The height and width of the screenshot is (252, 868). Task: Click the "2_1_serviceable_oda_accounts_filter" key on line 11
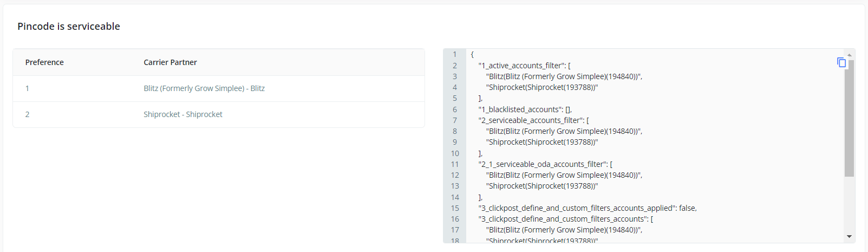pos(542,164)
